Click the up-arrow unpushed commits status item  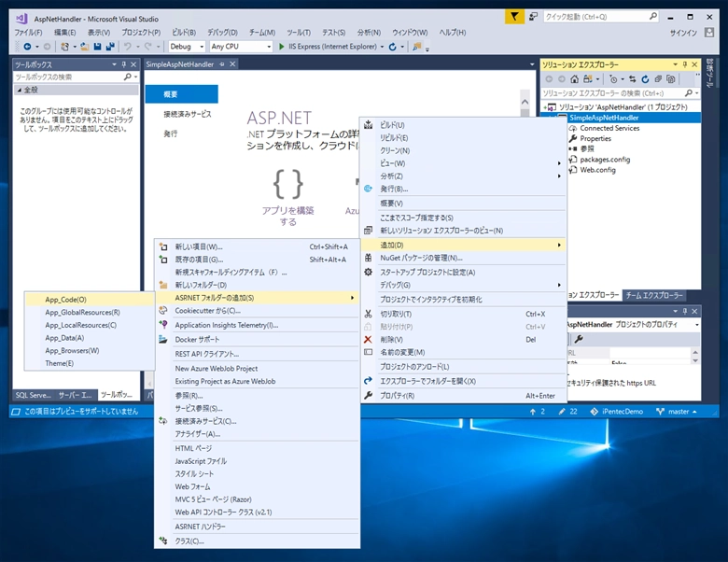coord(538,412)
